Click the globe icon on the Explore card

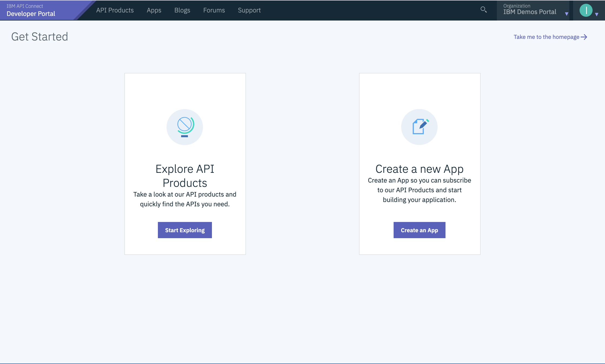pos(185,127)
